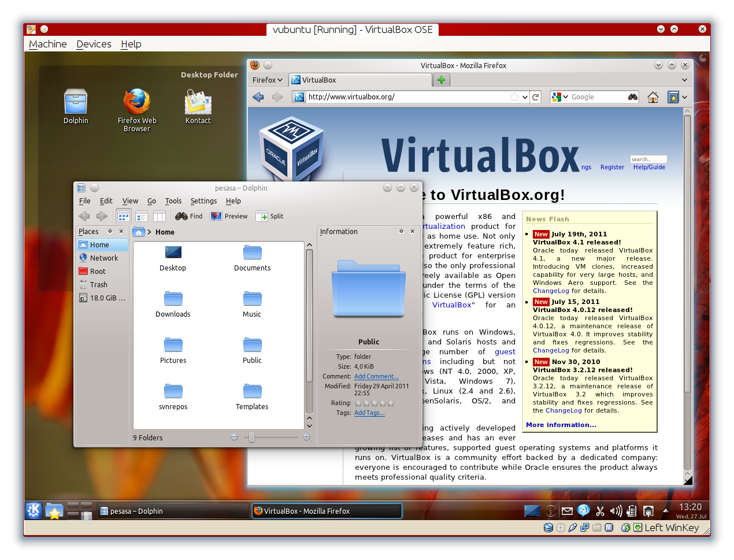Screen dimensions: 734x560
Task: Open a new Firefox tab
Action: click(442, 80)
